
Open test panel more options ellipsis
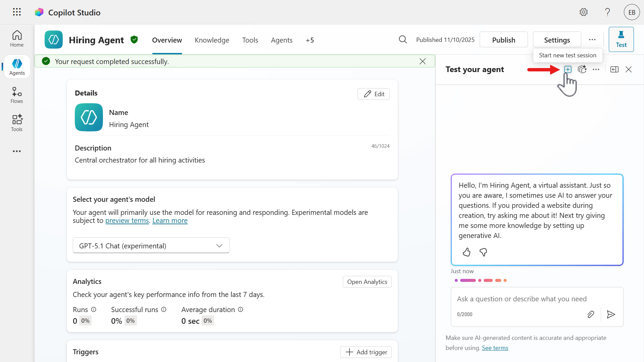(x=596, y=69)
